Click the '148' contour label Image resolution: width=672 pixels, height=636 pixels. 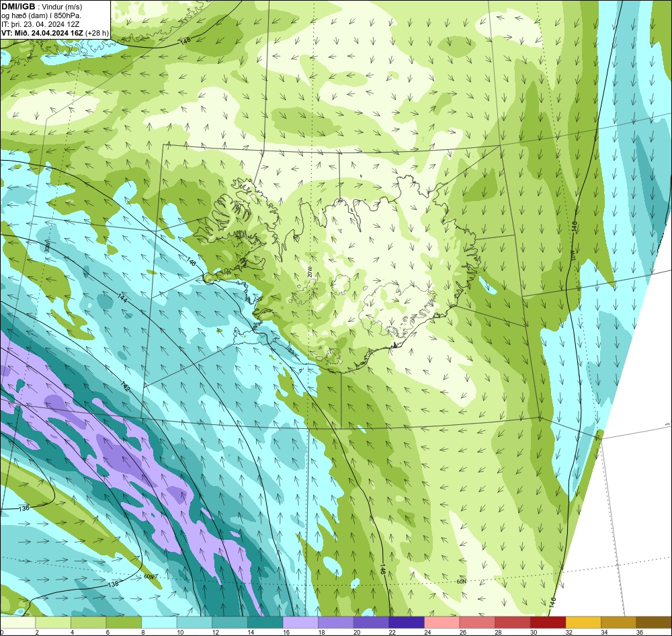pos(185,42)
